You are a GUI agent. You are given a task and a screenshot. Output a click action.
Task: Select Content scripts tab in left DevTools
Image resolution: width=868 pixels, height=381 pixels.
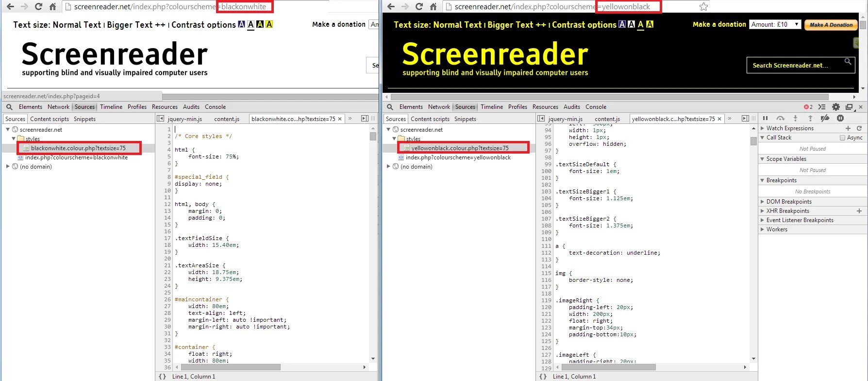click(x=50, y=119)
